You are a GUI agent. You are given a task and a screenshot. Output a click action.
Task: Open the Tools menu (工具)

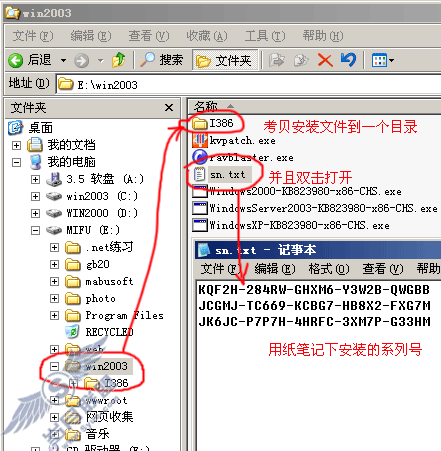coord(265,36)
